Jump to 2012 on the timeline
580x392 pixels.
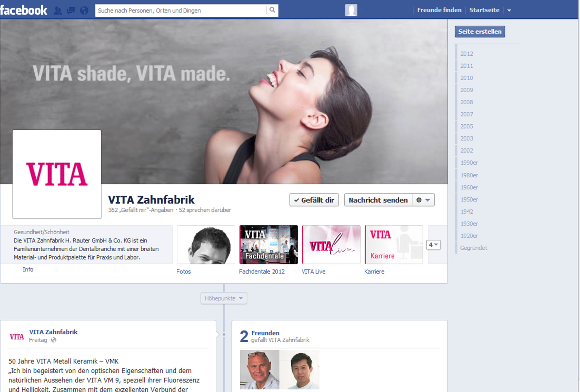(x=467, y=54)
